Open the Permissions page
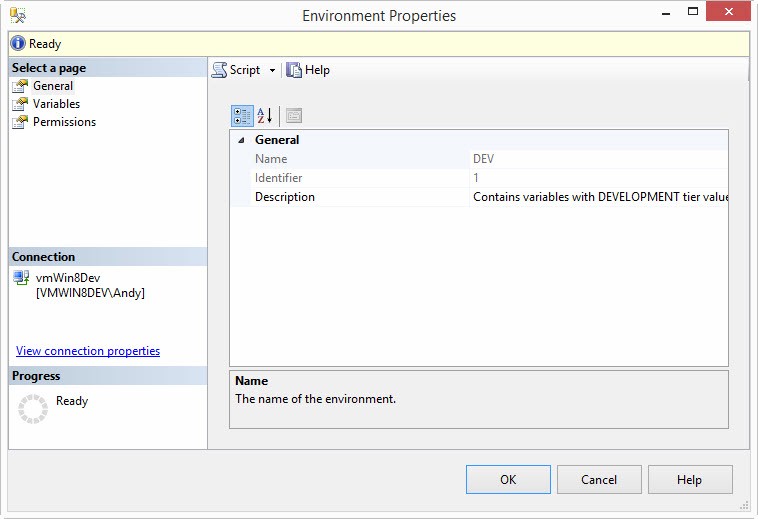Viewport: 758px width, 519px height. 64,122
